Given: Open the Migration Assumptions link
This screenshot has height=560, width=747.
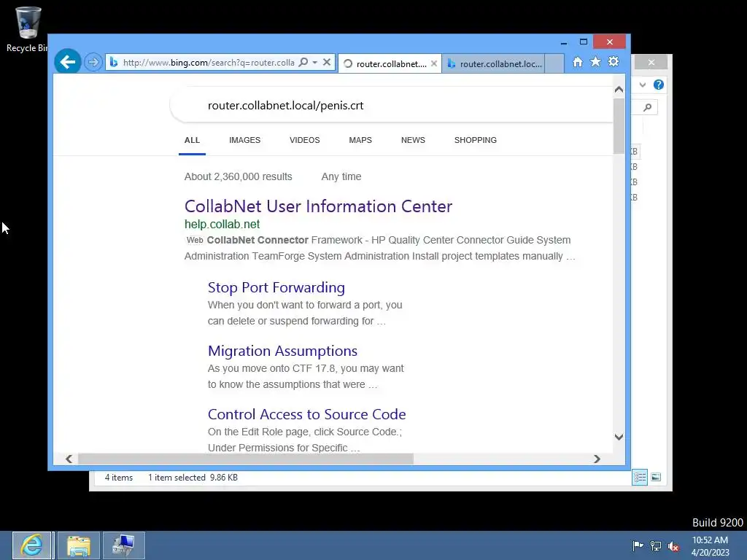Looking at the screenshot, I should (282, 351).
